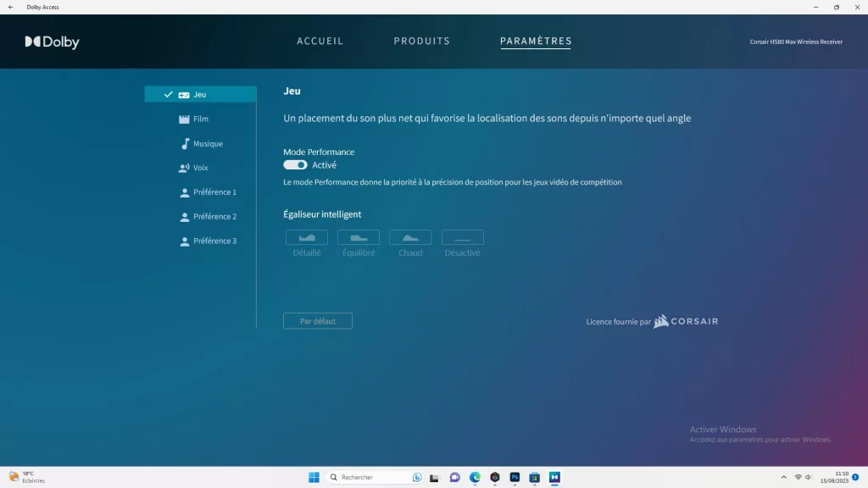Open Microsoft Store from the taskbar
This screenshot has height=488, width=868.
(x=535, y=477)
